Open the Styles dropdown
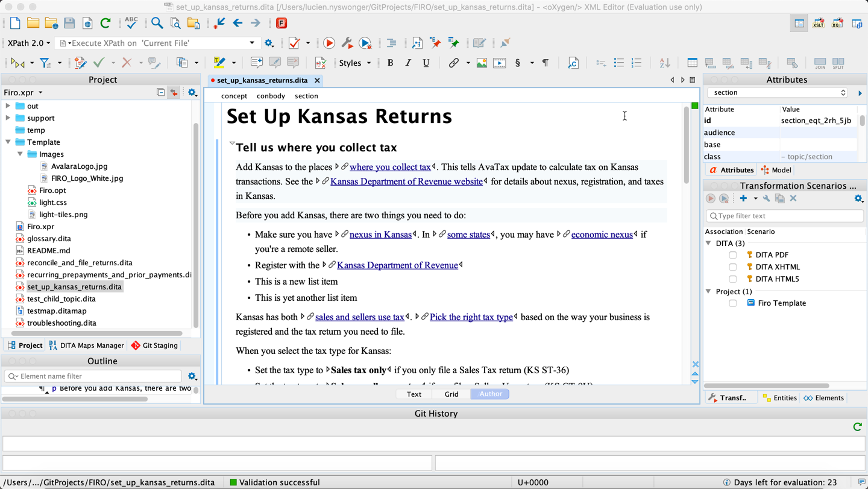This screenshot has width=868, height=489. pyautogui.click(x=354, y=63)
